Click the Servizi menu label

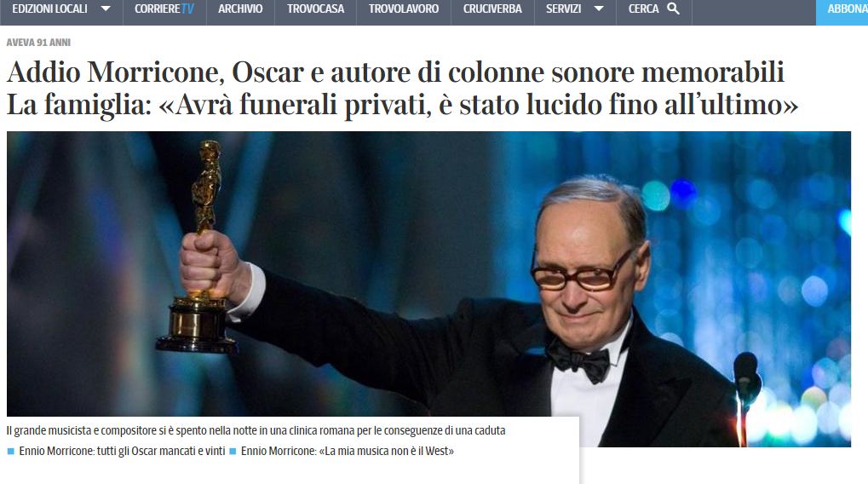pyautogui.click(x=564, y=9)
